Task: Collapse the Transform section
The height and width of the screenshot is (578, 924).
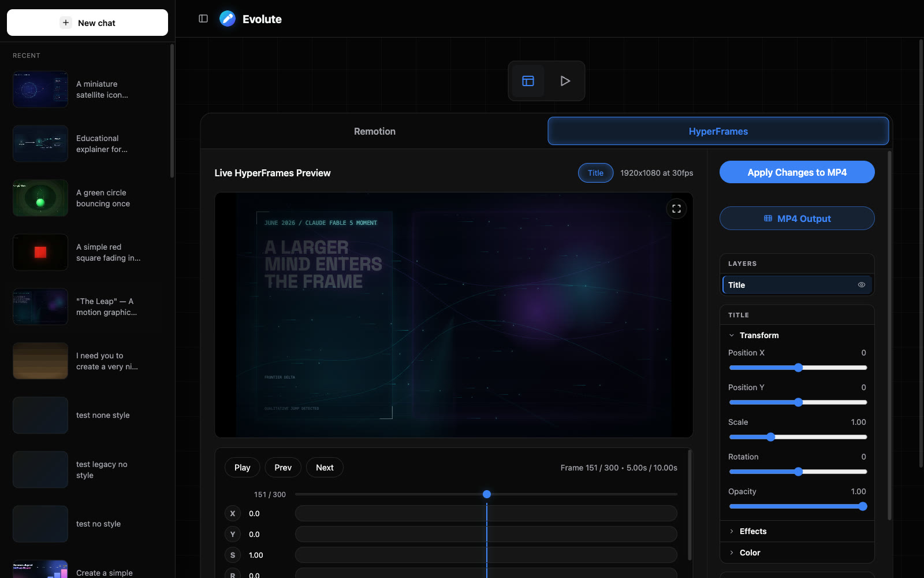Action: pyautogui.click(x=797, y=335)
